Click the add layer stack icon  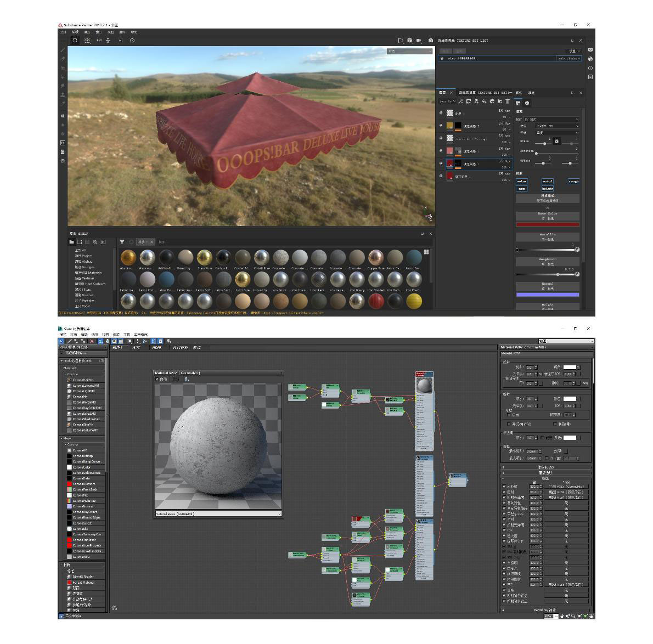(476, 101)
